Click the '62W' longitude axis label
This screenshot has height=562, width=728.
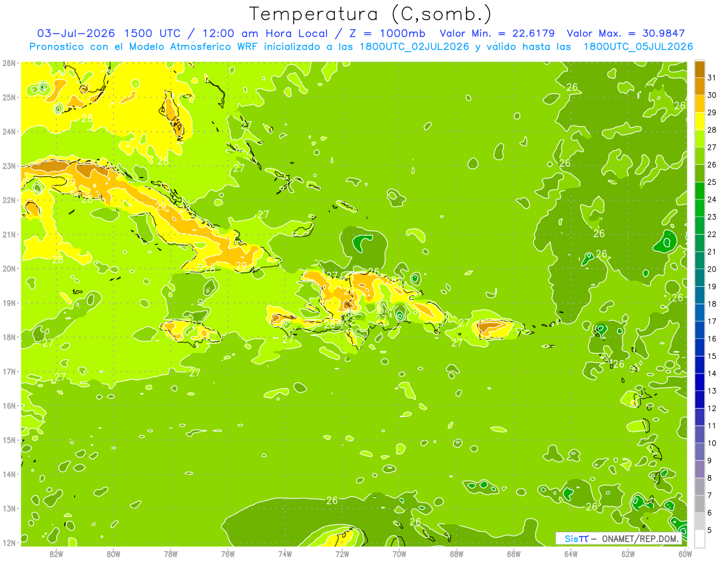(x=628, y=554)
